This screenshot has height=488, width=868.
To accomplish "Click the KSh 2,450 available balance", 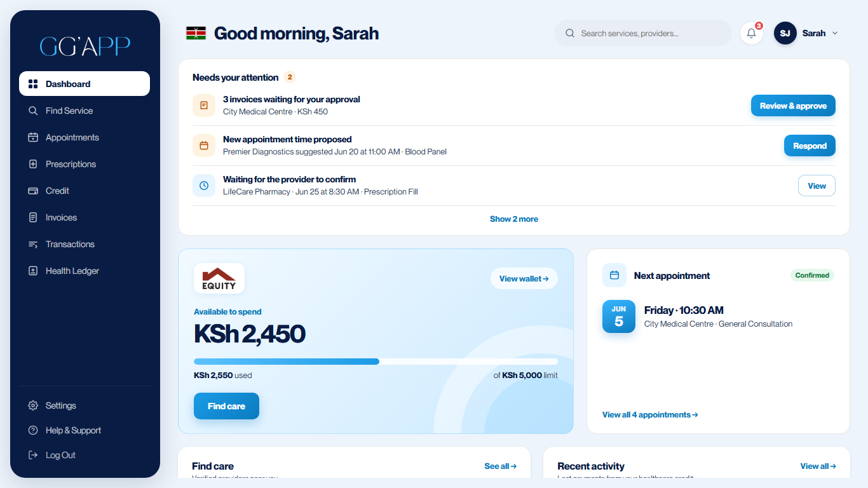I will tap(250, 334).
